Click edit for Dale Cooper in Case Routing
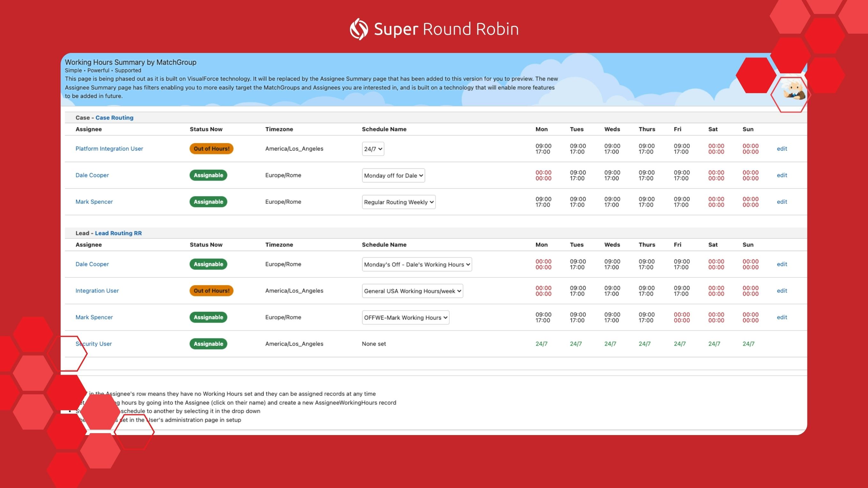 click(782, 175)
